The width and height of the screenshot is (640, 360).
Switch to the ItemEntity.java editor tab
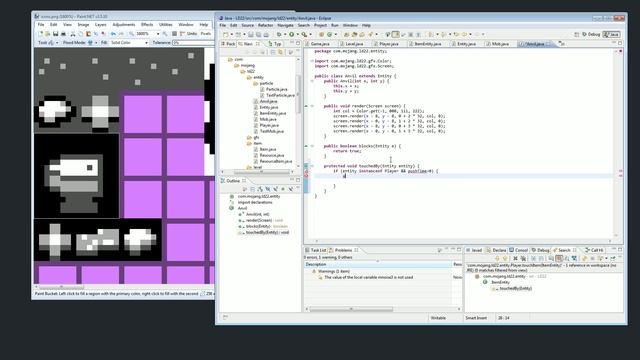coord(427,44)
